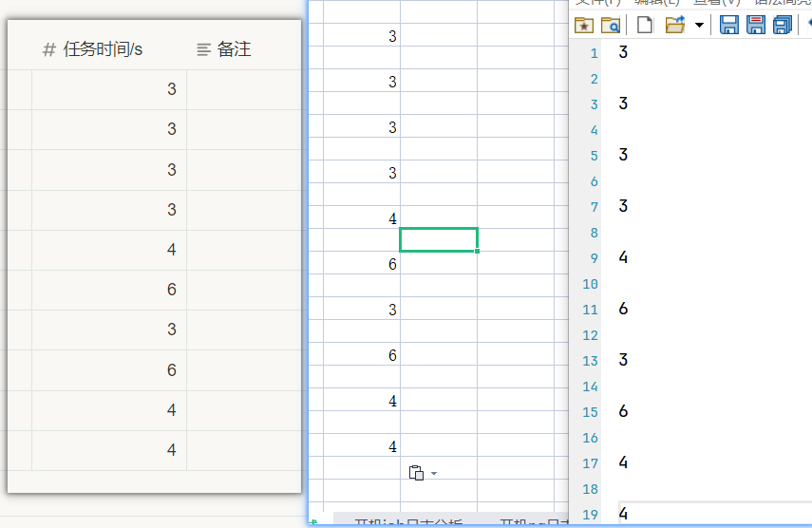The height and width of the screenshot is (528, 812).
Task: Click the 备注 column header text
Action: pos(234,49)
